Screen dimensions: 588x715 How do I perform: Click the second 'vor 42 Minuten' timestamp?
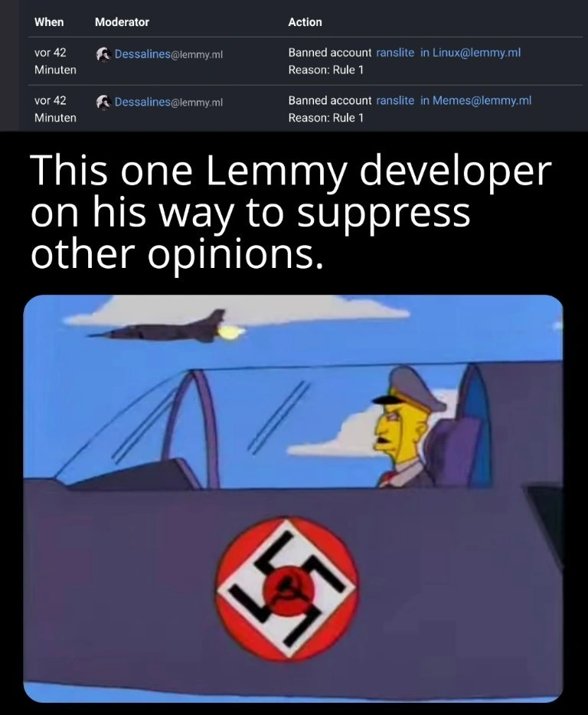tap(55, 109)
